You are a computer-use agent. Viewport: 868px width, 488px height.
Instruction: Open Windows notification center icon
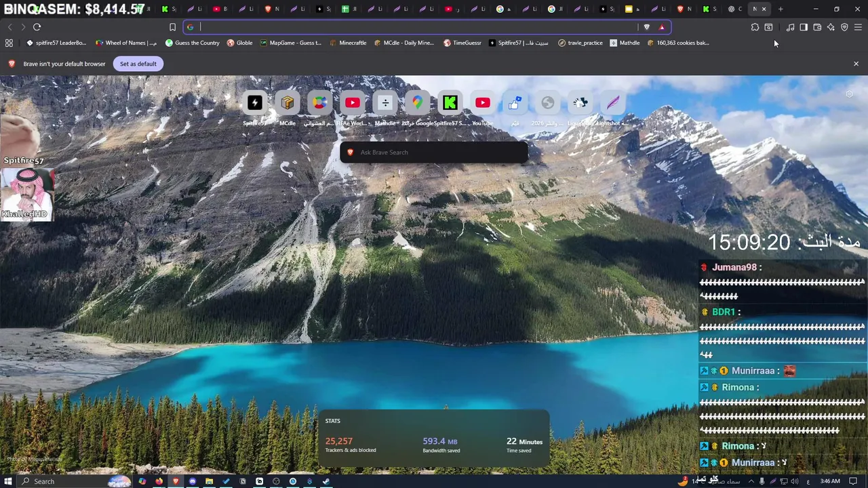click(x=853, y=481)
